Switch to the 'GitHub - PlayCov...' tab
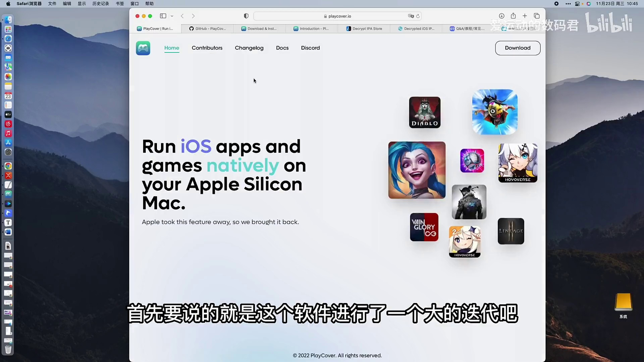The width and height of the screenshot is (644, 362). coord(208,29)
